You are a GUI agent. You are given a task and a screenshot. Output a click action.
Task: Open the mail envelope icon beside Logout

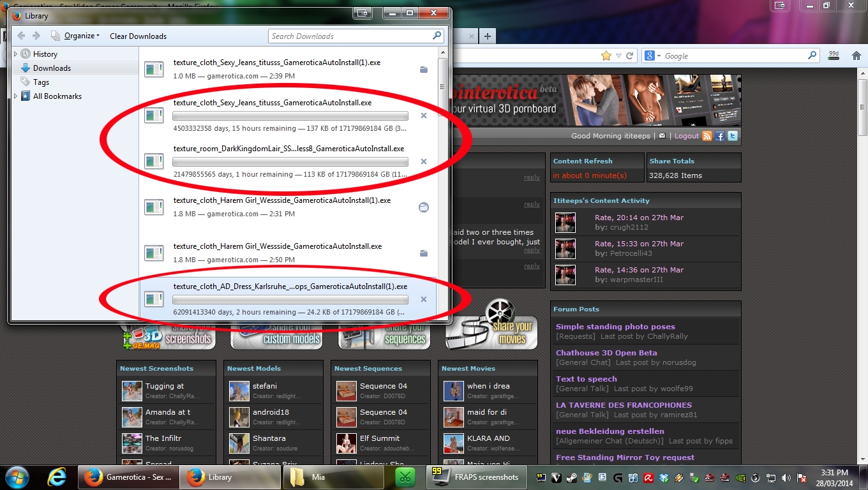(662, 136)
